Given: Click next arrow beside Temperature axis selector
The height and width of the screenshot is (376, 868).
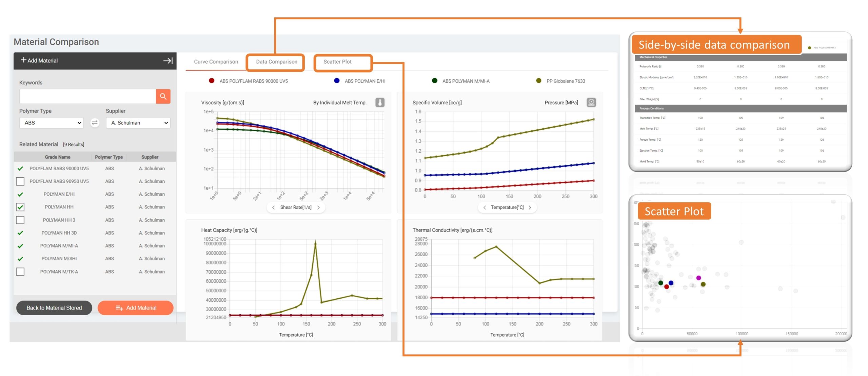Looking at the screenshot, I should click(x=530, y=207).
